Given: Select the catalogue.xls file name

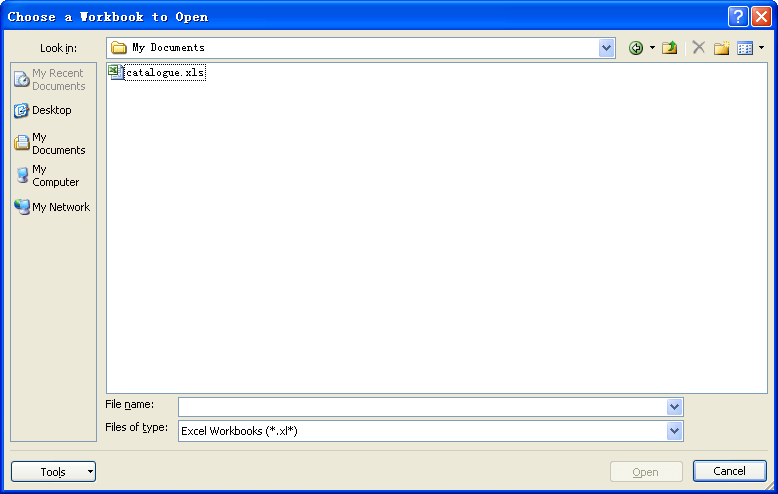Looking at the screenshot, I should click(x=165, y=73).
